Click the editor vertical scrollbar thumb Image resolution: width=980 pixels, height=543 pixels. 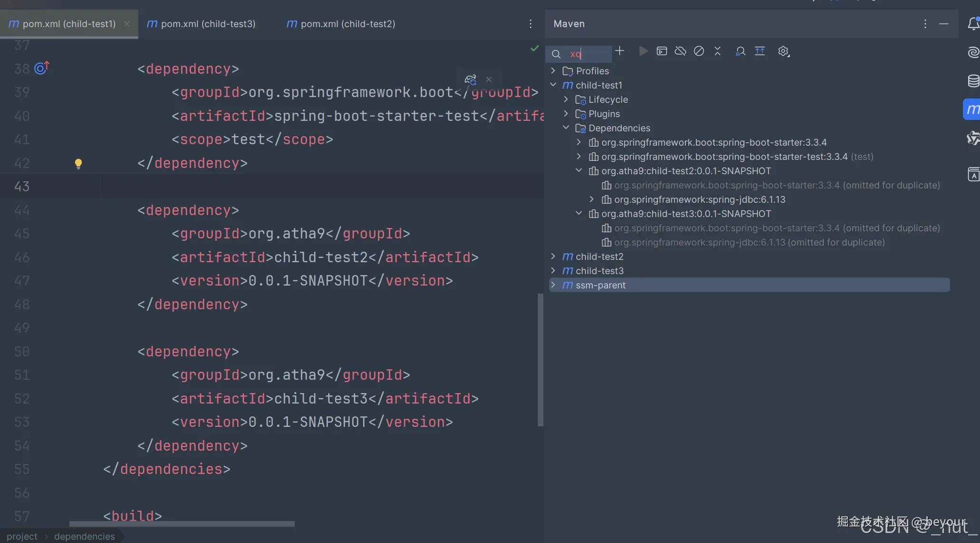[540, 360]
